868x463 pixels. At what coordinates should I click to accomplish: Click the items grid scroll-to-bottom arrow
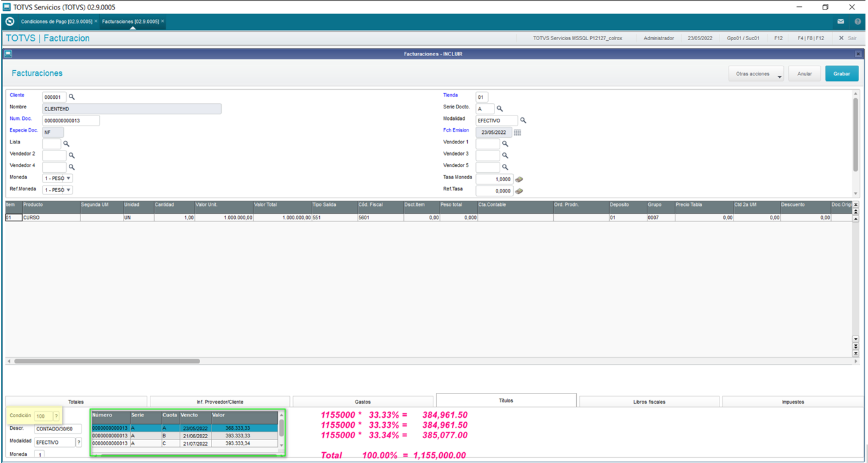(856, 353)
